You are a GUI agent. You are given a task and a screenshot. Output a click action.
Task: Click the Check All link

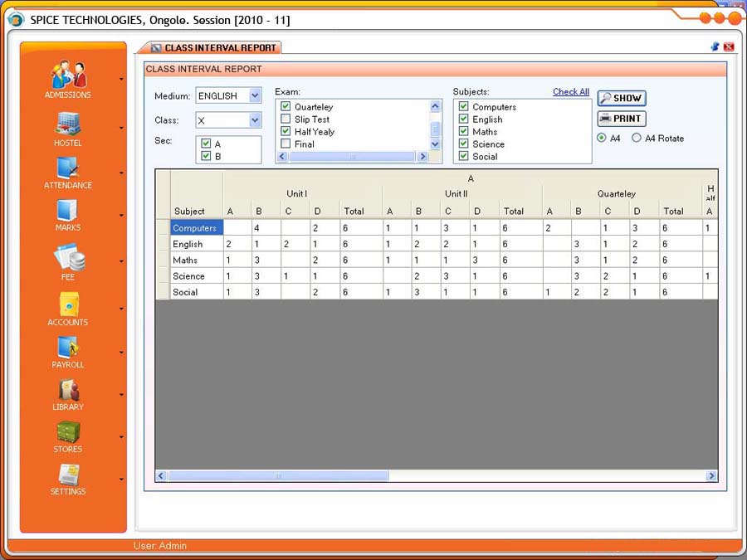pyautogui.click(x=571, y=92)
